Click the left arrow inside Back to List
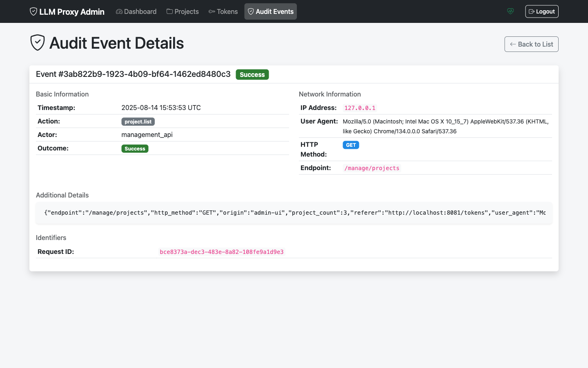 [514, 44]
